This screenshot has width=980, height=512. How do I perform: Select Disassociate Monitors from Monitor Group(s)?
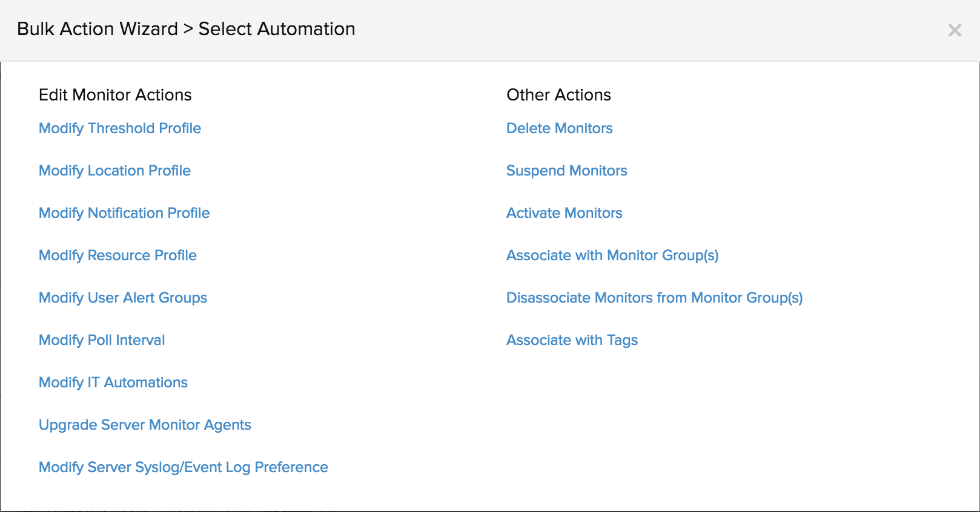pos(654,298)
